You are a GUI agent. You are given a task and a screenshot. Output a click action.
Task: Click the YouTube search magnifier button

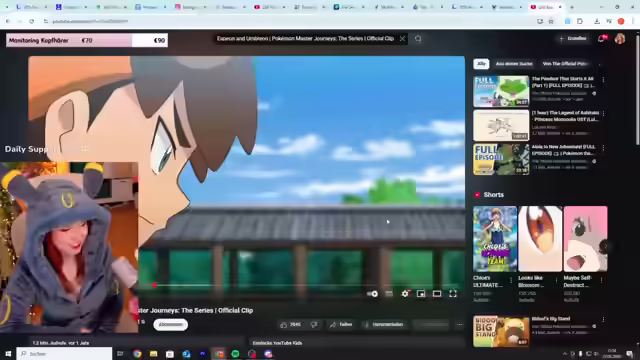pos(418,39)
